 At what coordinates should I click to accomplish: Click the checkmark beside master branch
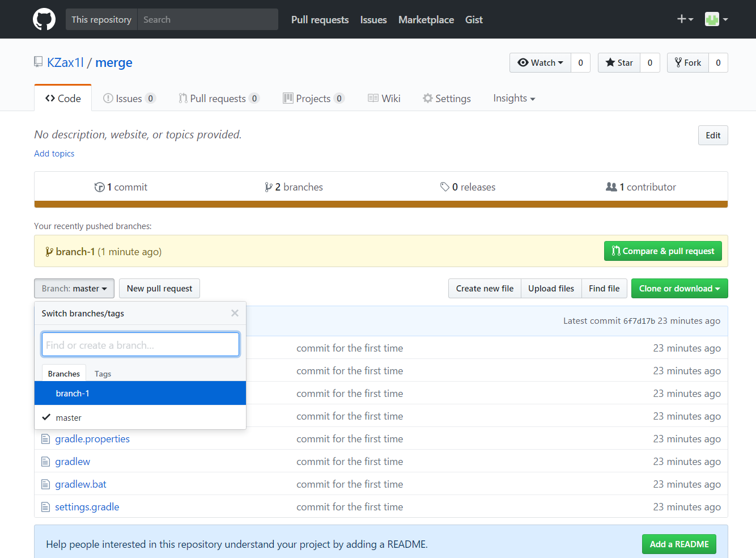(x=46, y=417)
